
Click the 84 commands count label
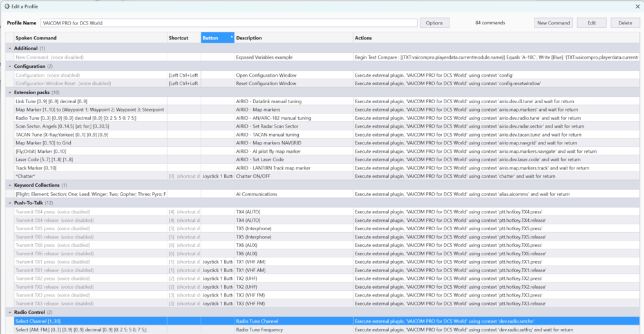pos(490,23)
